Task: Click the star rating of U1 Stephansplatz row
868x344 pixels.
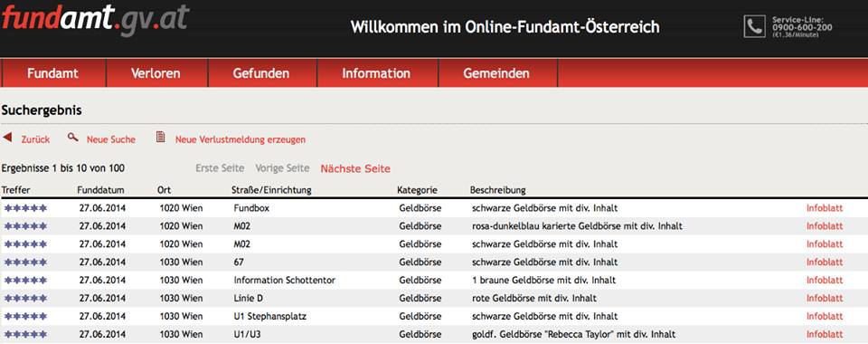Action: pyautogui.click(x=25, y=317)
